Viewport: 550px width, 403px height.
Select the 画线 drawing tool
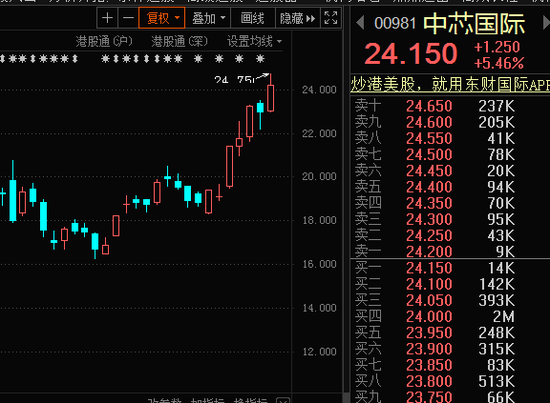point(253,18)
